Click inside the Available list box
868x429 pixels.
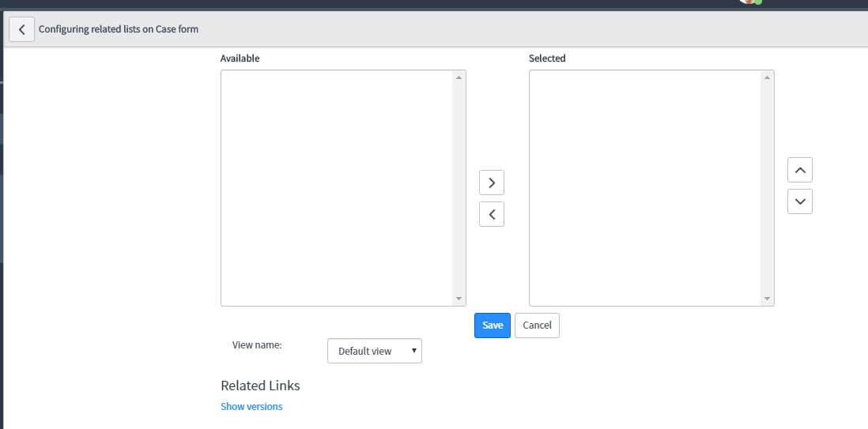(x=337, y=188)
